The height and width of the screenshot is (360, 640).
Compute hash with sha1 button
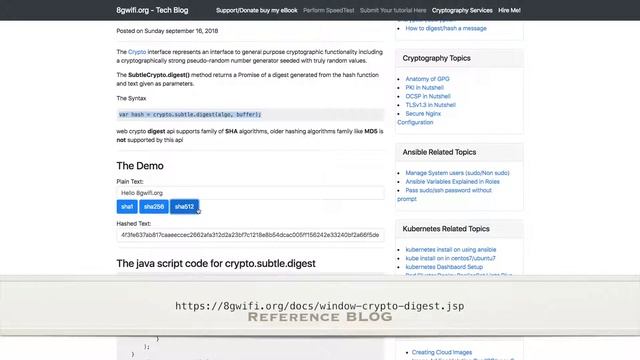click(127, 207)
